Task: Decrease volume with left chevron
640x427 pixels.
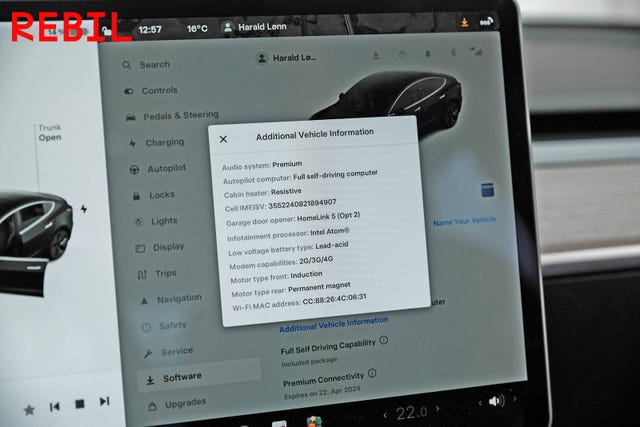Action: pos(480,403)
